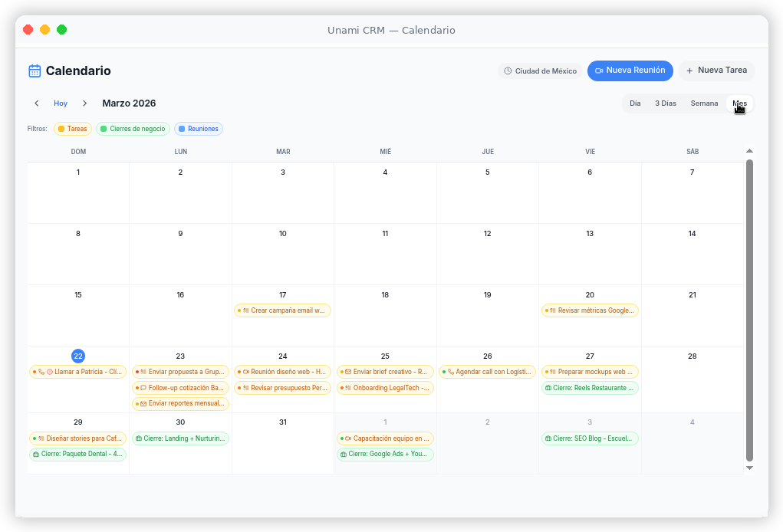Click the calendar icon beside the Calendario title

(x=34, y=70)
